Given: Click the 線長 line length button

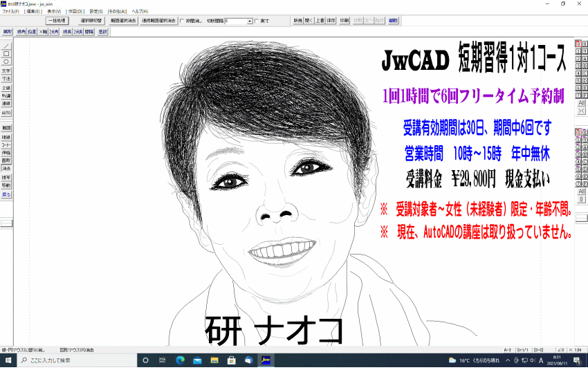Looking at the screenshot, I should pos(67,32).
